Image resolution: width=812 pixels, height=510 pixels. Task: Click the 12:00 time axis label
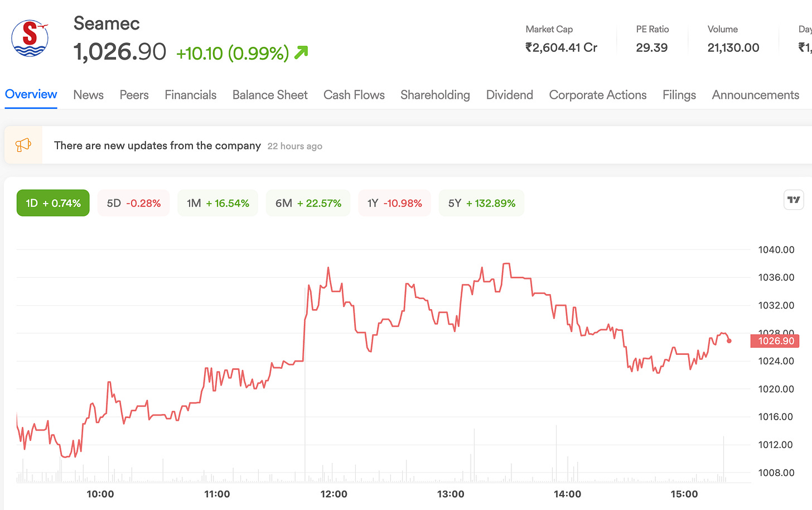pos(333,494)
